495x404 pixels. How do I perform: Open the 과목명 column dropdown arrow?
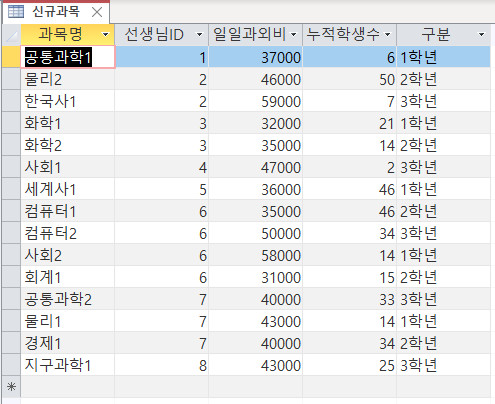[106, 34]
